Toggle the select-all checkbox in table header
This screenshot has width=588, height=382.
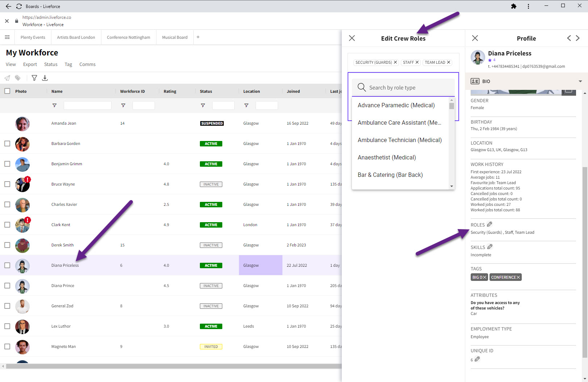click(7, 91)
